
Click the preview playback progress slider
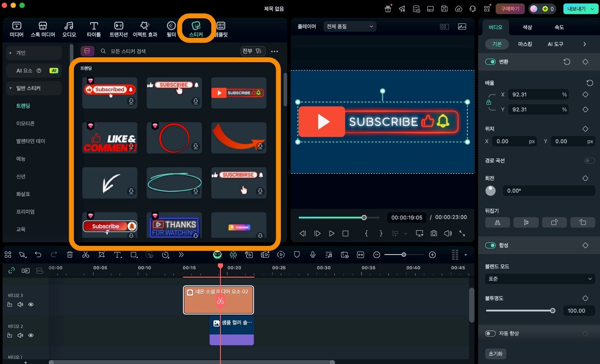click(339, 218)
